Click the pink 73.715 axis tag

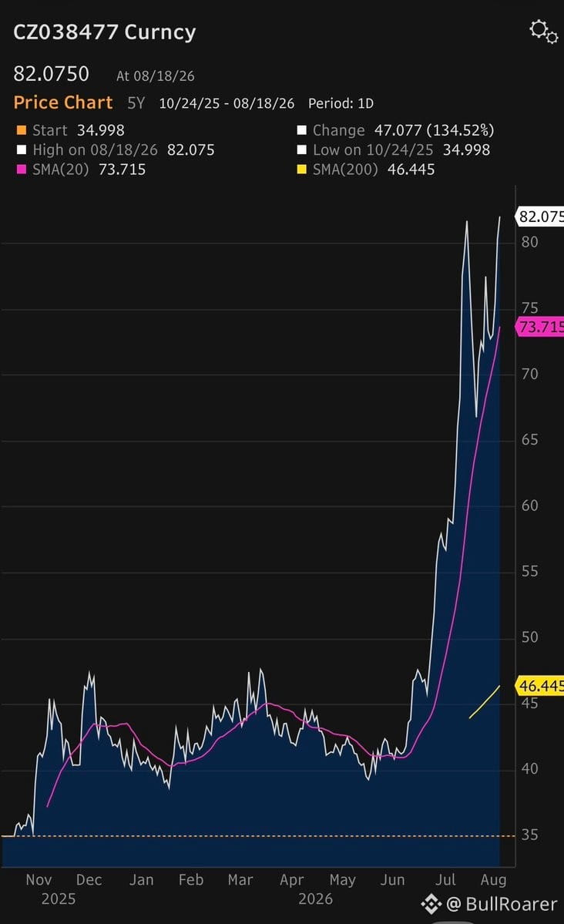[x=540, y=327]
